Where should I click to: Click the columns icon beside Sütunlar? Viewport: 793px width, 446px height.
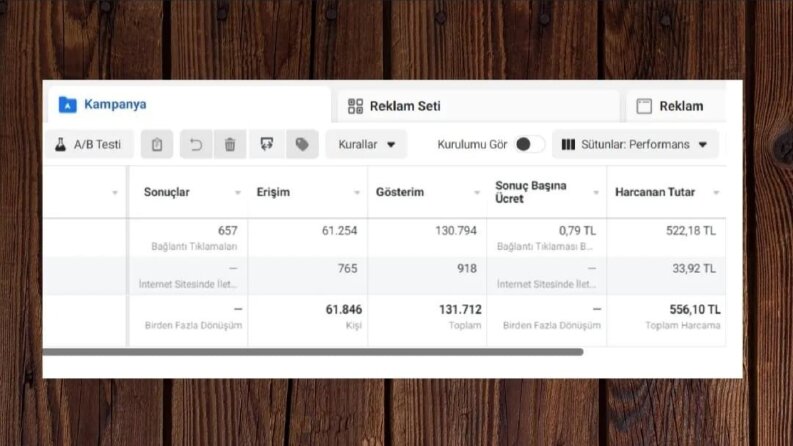click(x=568, y=145)
